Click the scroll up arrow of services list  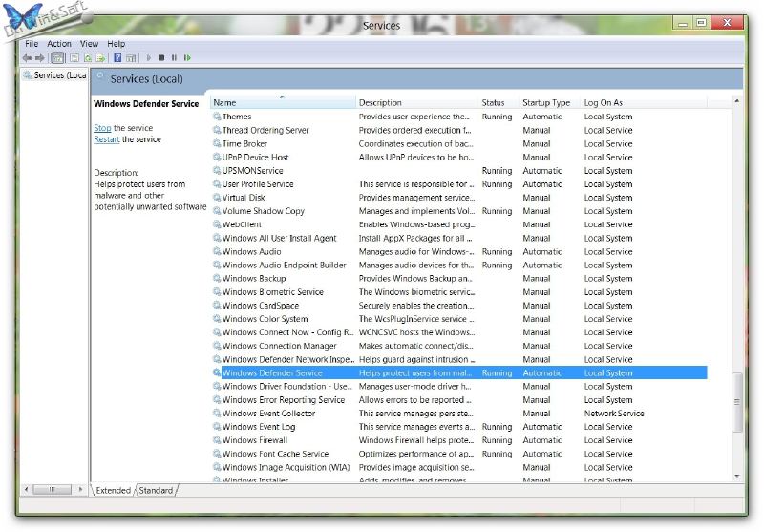click(x=737, y=101)
